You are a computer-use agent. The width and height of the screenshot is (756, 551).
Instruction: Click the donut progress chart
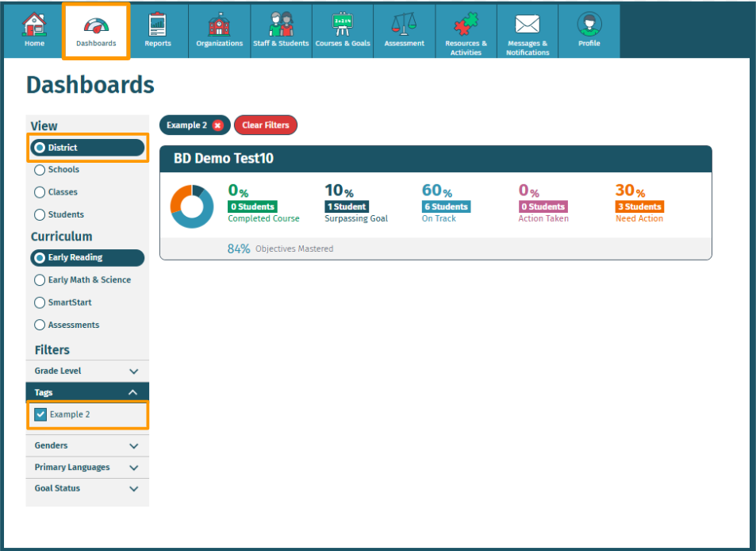(192, 206)
